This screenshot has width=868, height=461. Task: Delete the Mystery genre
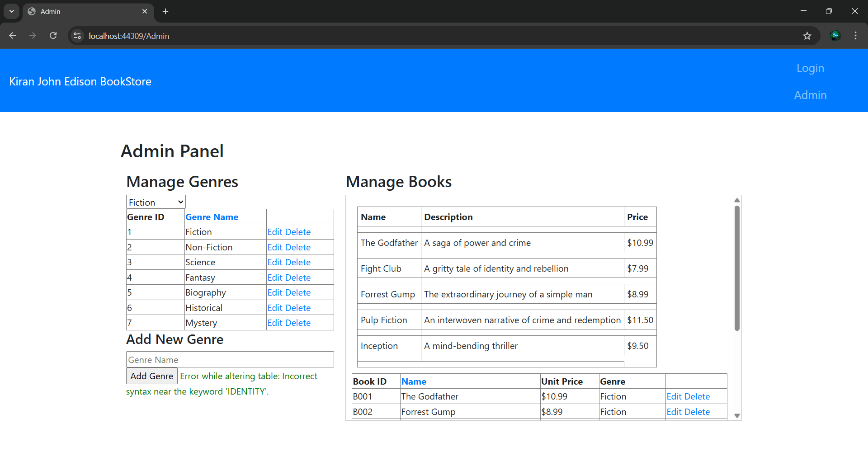[299, 322]
